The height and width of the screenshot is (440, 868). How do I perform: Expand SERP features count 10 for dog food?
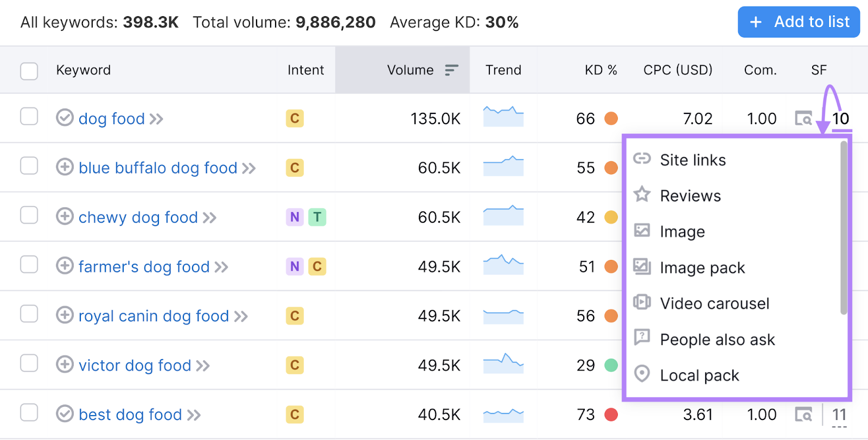click(840, 119)
